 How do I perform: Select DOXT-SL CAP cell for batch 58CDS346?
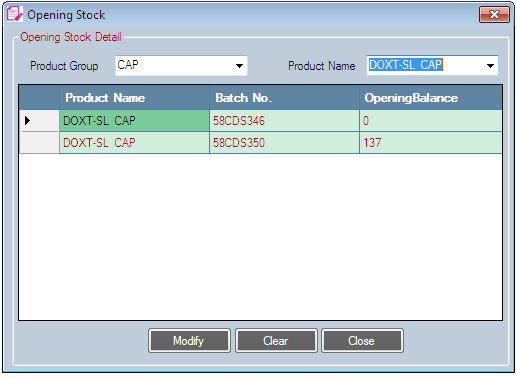[x=134, y=121]
